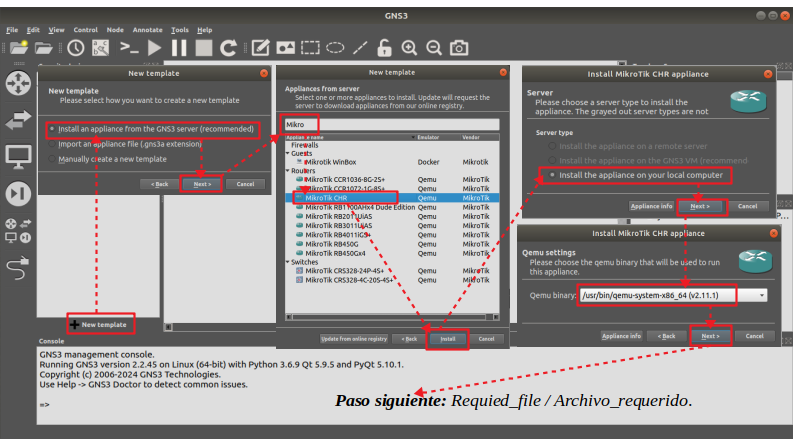Select the Draw ellipse tool
Screen dimensions: 793x442
(335, 48)
